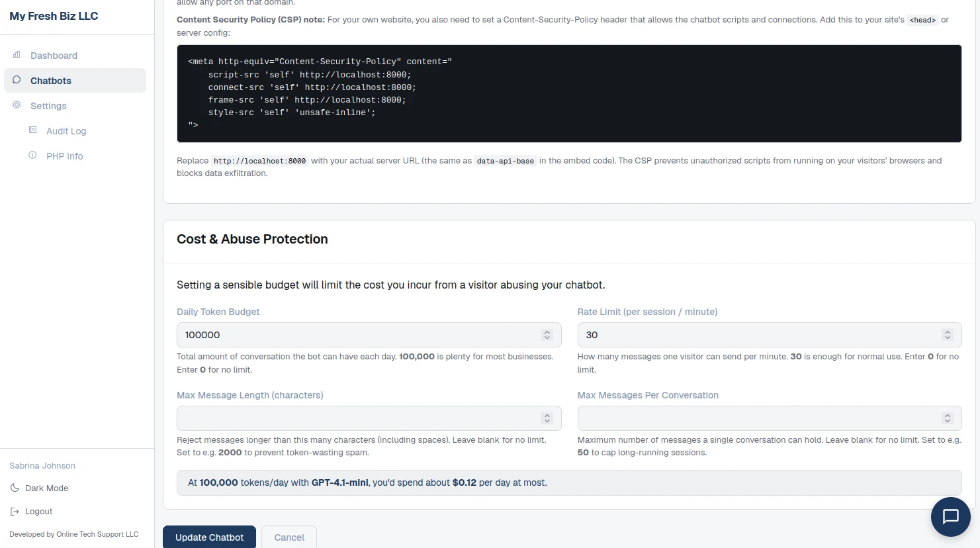Click the Logout arrow icon
The image size is (980, 548).
click(15, 511)
